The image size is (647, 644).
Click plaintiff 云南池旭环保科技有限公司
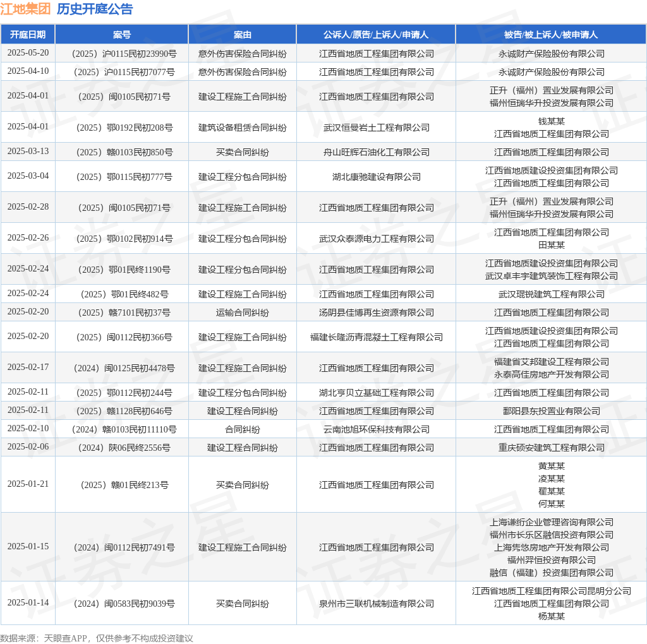377,429
